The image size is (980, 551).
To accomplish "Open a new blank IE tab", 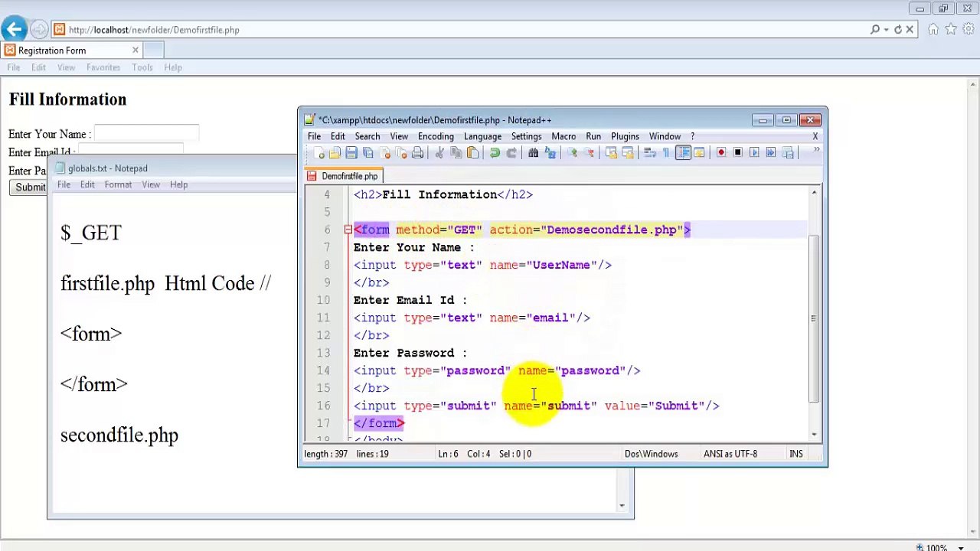I will pyautogui.click(x=153, y=51).
